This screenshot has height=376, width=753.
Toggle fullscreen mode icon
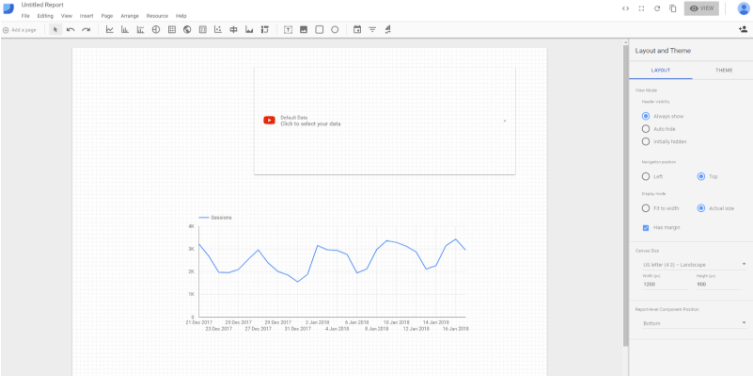tap(641, 9)
